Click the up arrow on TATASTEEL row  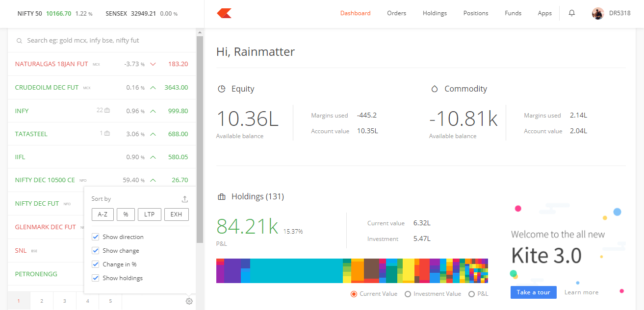pyautogui.click(x=153, y=134)
